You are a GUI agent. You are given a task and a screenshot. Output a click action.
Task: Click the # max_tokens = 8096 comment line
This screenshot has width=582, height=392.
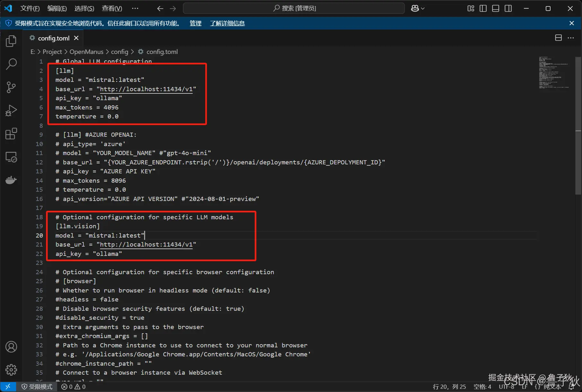click(x=91, y=180)
